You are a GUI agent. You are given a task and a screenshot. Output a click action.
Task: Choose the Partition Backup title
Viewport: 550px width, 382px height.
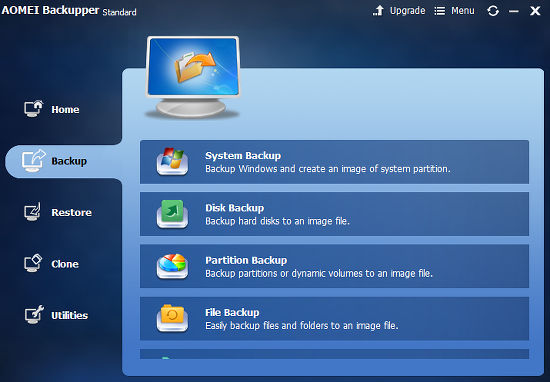[246, 260]
